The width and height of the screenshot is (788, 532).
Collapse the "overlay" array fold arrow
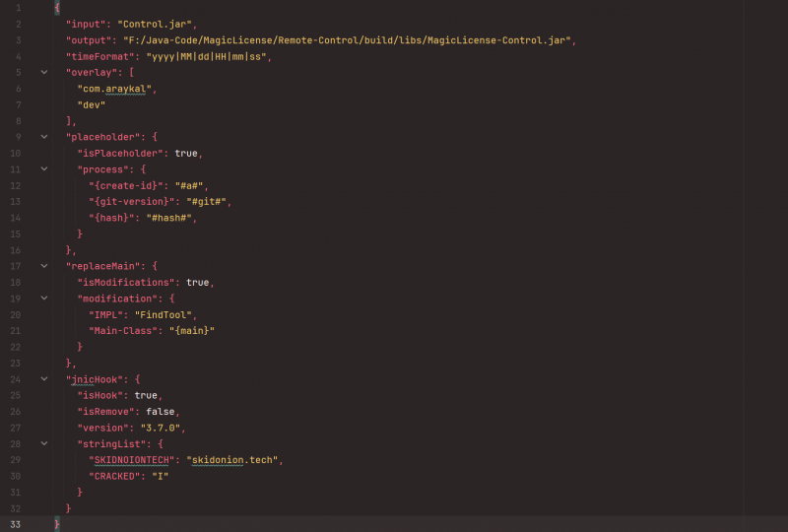point(43,72)
